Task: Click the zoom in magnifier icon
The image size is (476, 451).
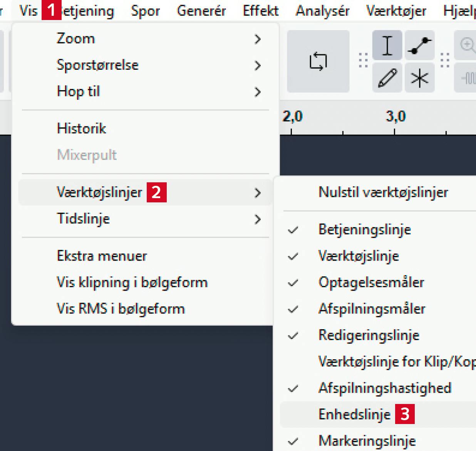Action: tap(467, 45)
